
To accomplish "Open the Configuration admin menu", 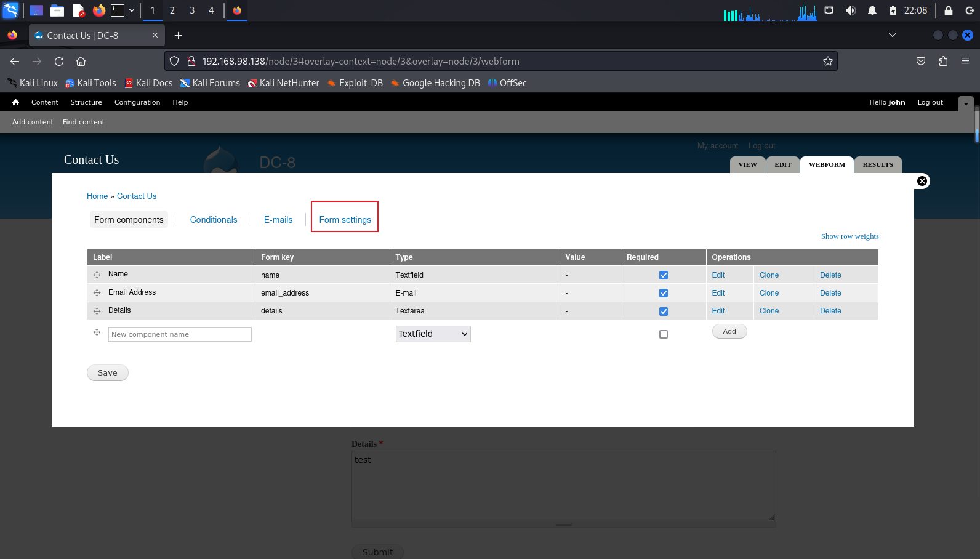I will (137, 102).
